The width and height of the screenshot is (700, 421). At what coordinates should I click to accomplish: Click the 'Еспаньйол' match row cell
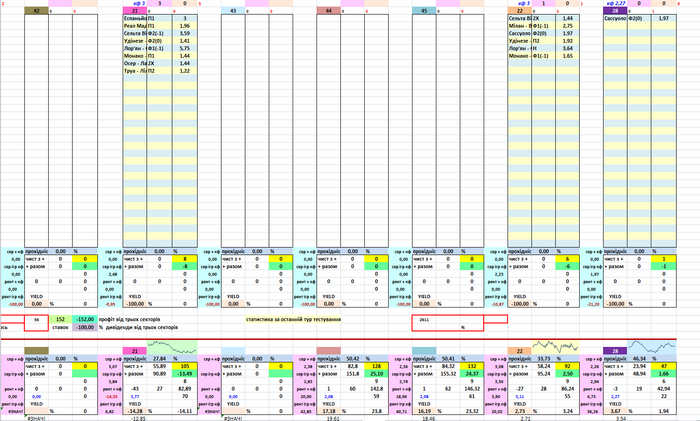tap(135, 18)
